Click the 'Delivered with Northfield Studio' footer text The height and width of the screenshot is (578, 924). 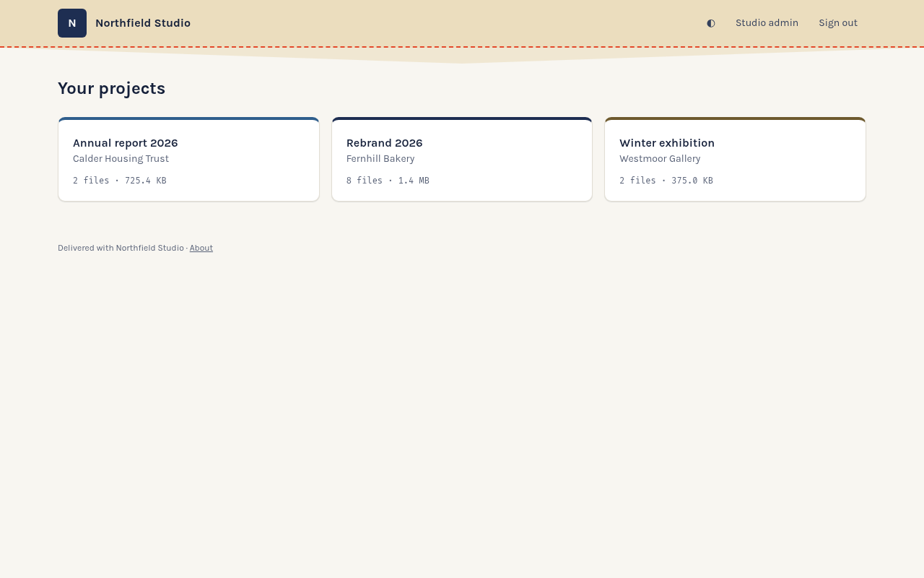point(121,248)
